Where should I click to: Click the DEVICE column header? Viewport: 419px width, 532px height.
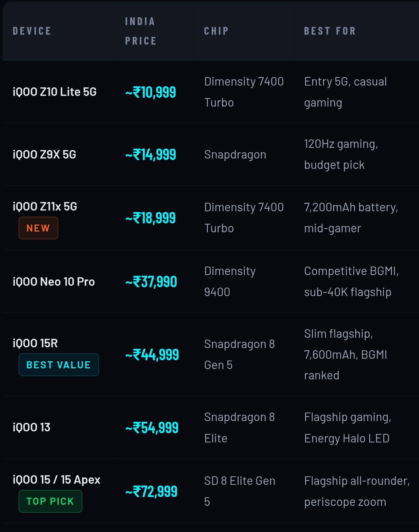click(x=32, y=31)
